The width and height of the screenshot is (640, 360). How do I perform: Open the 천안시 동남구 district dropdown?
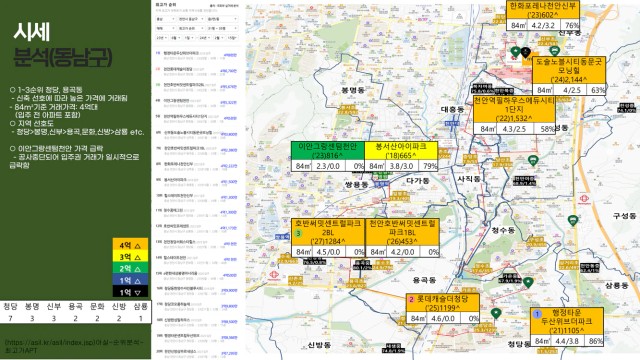pyautogui.click(x=191, y=19)
